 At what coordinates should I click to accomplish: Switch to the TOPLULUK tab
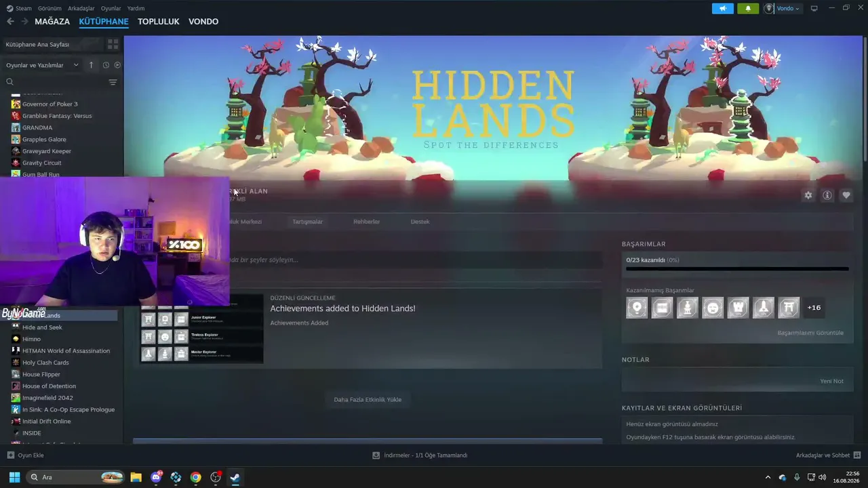click(159, 22)
